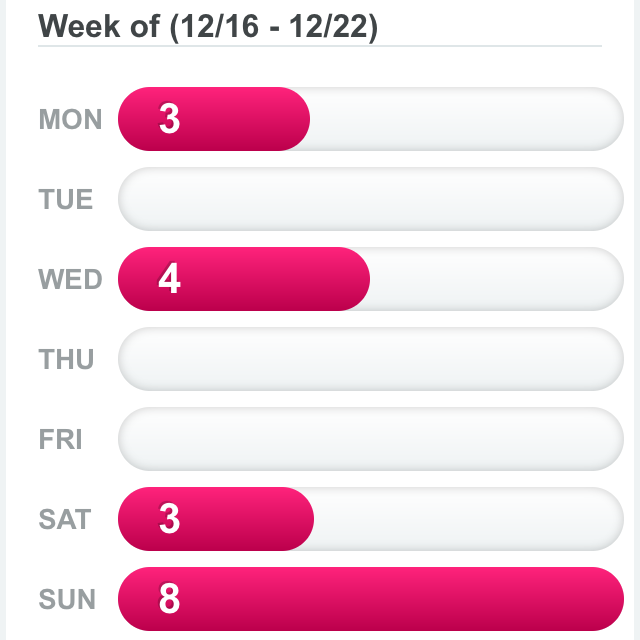Click the TUE day label

coord(66,199)
